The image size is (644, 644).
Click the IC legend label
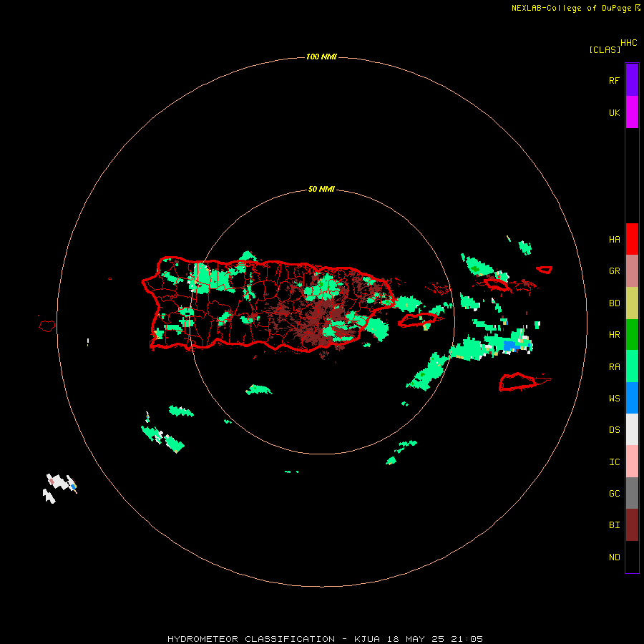coord(614,462)
